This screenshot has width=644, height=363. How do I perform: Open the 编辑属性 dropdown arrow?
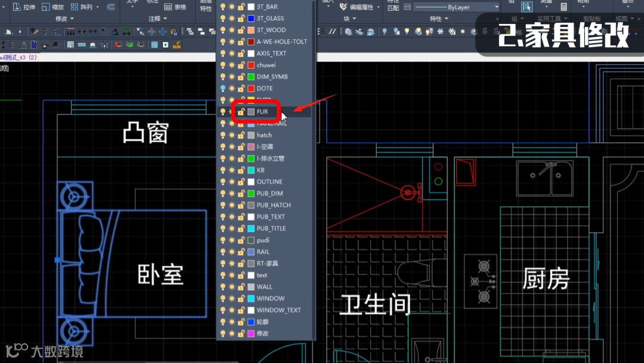378,7
